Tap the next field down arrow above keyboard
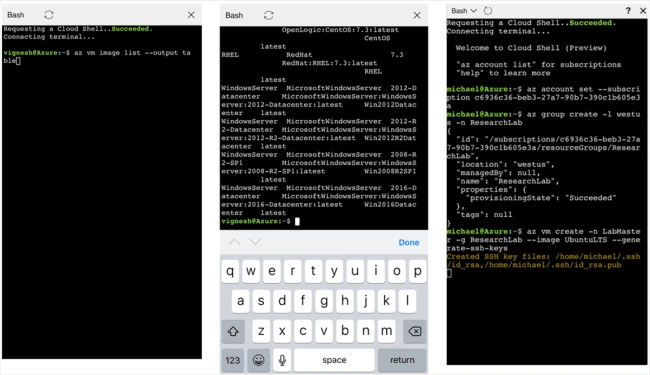 pos(255,242)
